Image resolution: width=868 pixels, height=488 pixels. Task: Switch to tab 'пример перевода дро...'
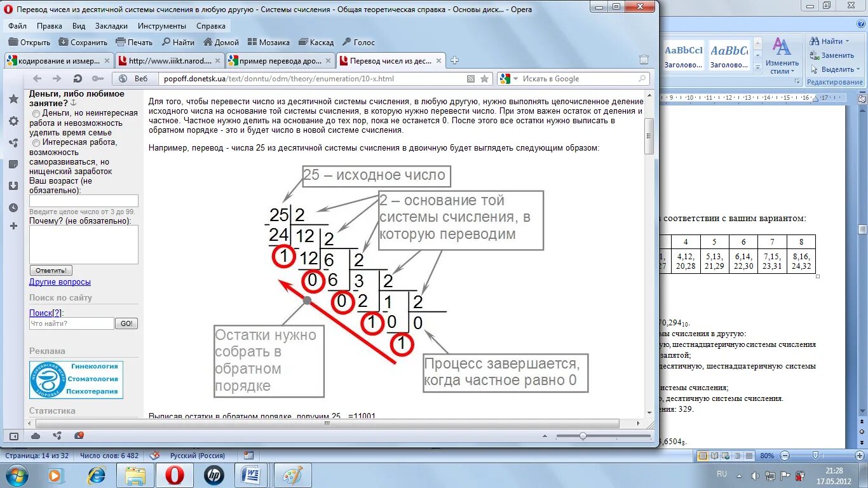pos(280,61)
